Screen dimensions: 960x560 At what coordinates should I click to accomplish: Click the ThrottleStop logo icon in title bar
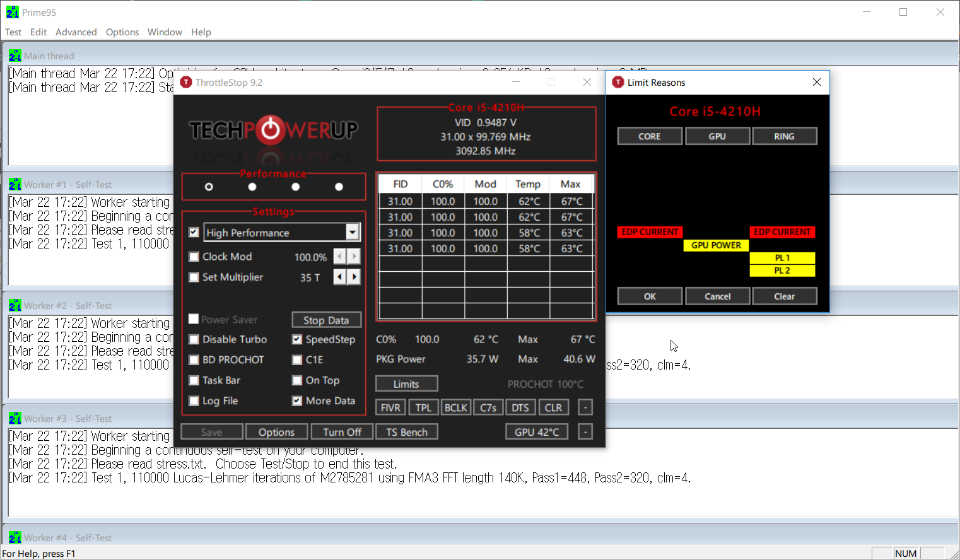click(x=186, y=83)
